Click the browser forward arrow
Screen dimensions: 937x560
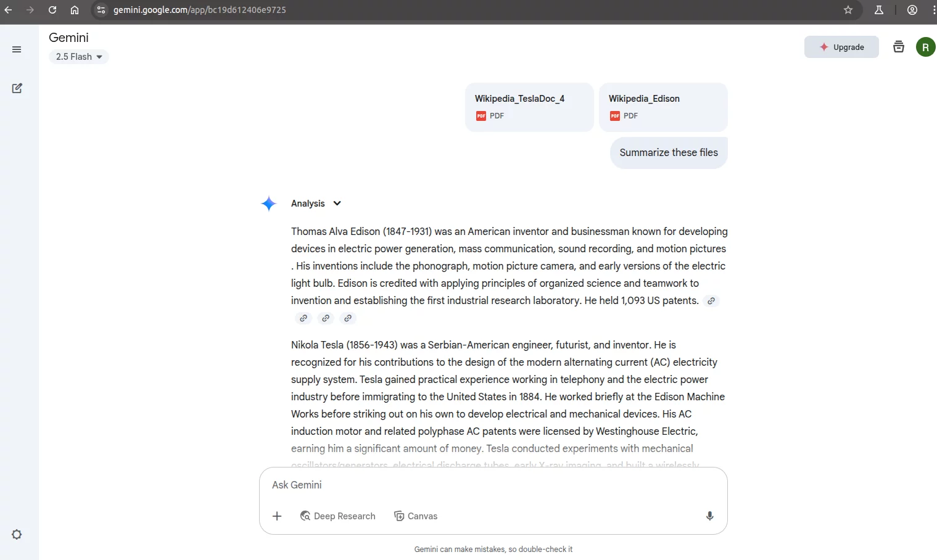30,10
